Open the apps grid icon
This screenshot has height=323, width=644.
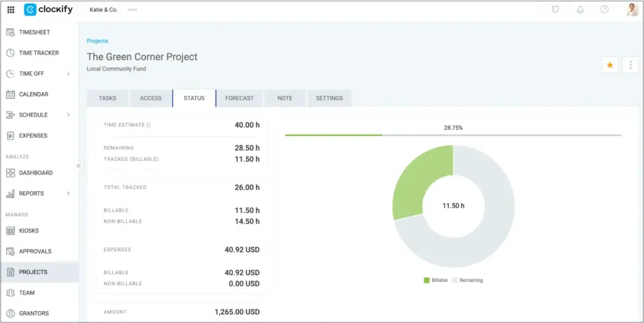tap(11, 10)
